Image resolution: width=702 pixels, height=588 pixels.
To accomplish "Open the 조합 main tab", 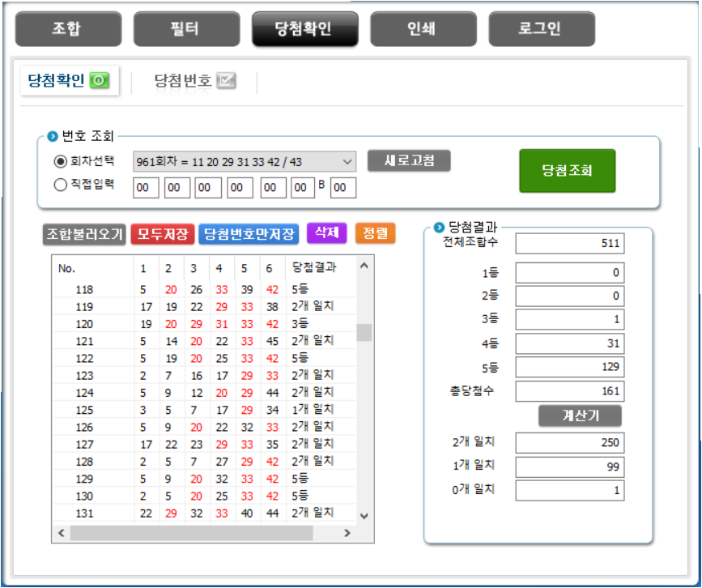I will coord(68,29).
